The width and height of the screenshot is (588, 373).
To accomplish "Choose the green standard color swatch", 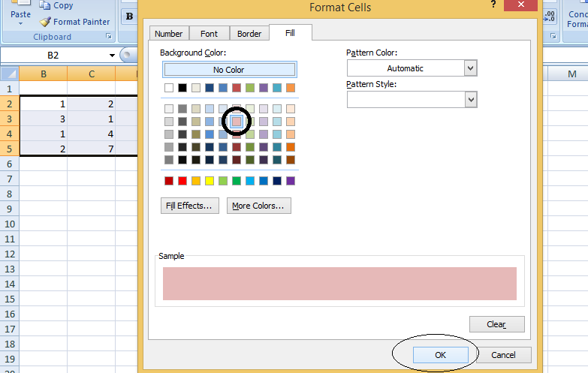I will tap(237, 181).
